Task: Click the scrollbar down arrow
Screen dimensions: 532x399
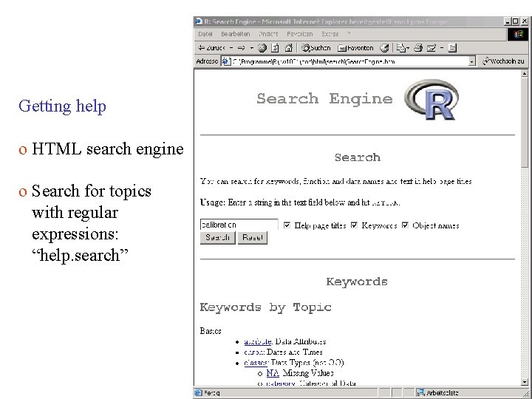Action: point(525,382)
